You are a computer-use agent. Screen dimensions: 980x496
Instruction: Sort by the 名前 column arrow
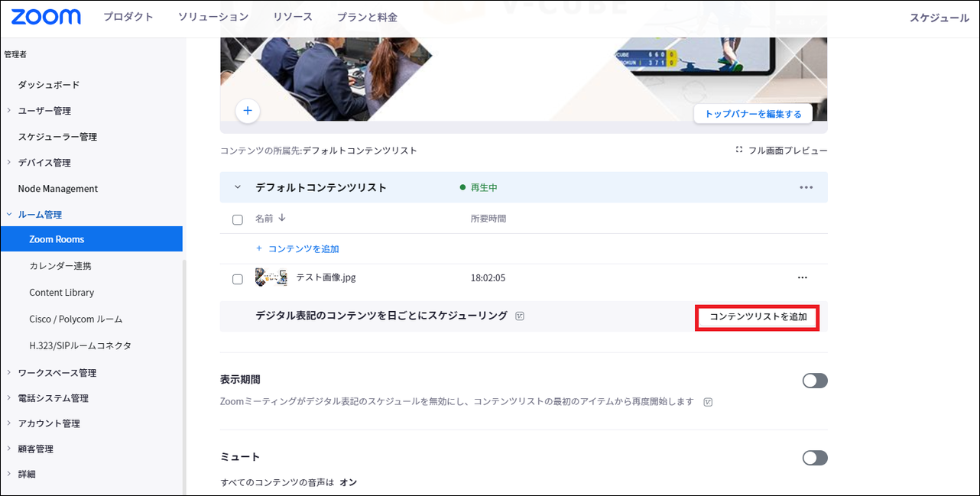tap(282, 218)
